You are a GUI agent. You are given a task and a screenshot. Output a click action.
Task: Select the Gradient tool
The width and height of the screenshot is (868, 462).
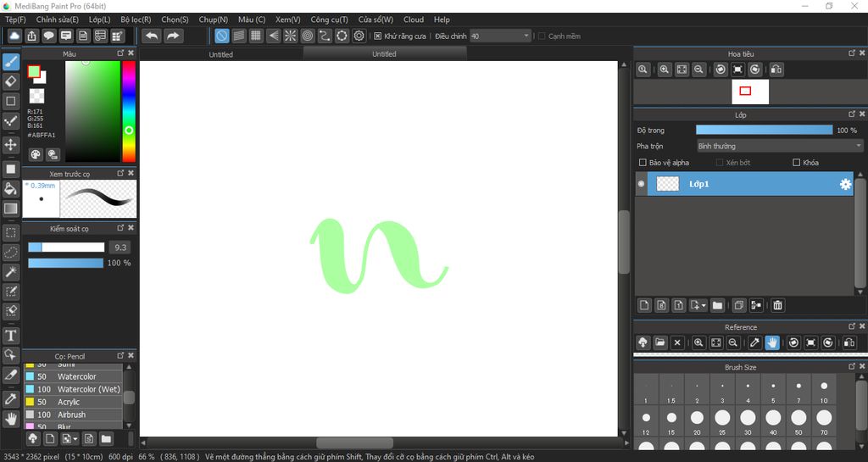(x=10, y=208)
